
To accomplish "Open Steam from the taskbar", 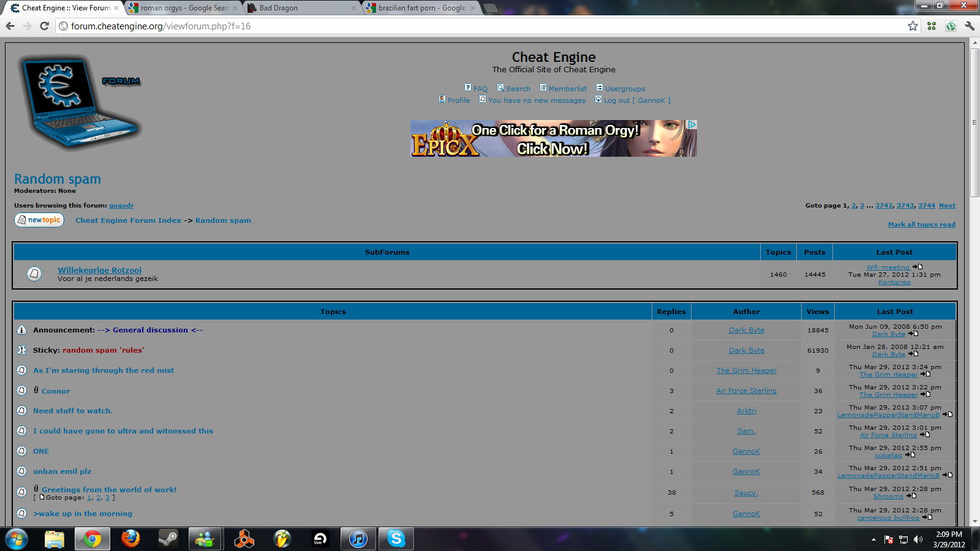I will [x=168, y=539].
